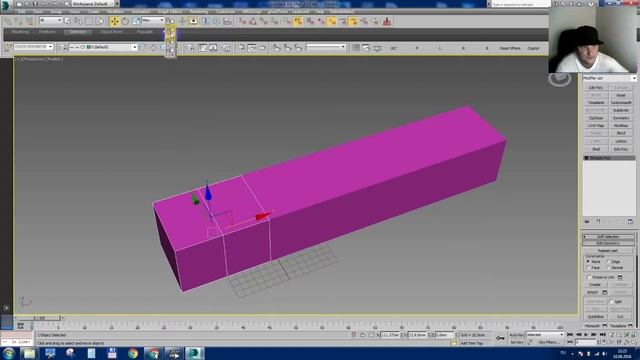Open Chrome from the Windows taskbar
The image size is (640, 360).
pos(133,353)
